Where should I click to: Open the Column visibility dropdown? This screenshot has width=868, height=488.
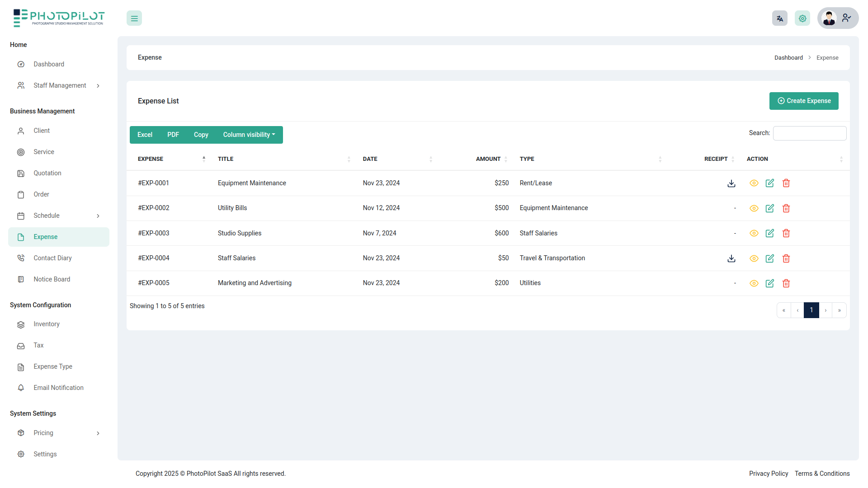pos(249,135)
